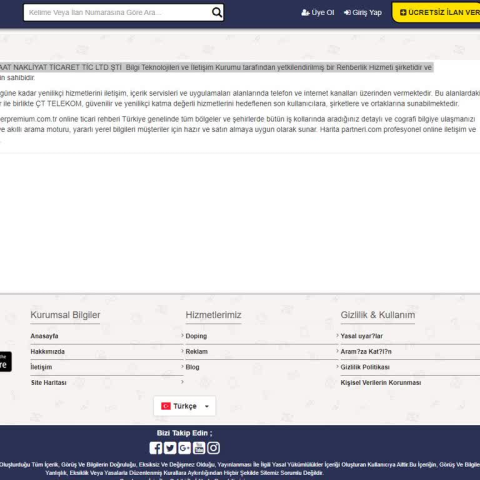The height and width of the screenshot is (480, 480).
Task: Open the Google Plus social icon
Action: coord(184,448)
